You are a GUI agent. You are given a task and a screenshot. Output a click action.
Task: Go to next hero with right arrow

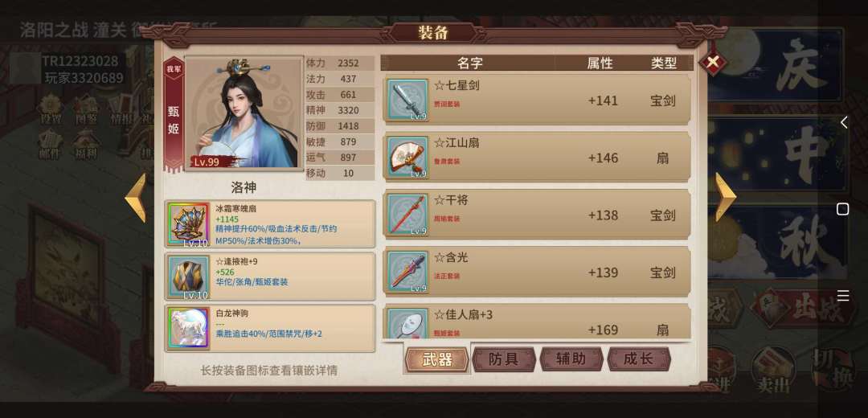click(725, 198)
